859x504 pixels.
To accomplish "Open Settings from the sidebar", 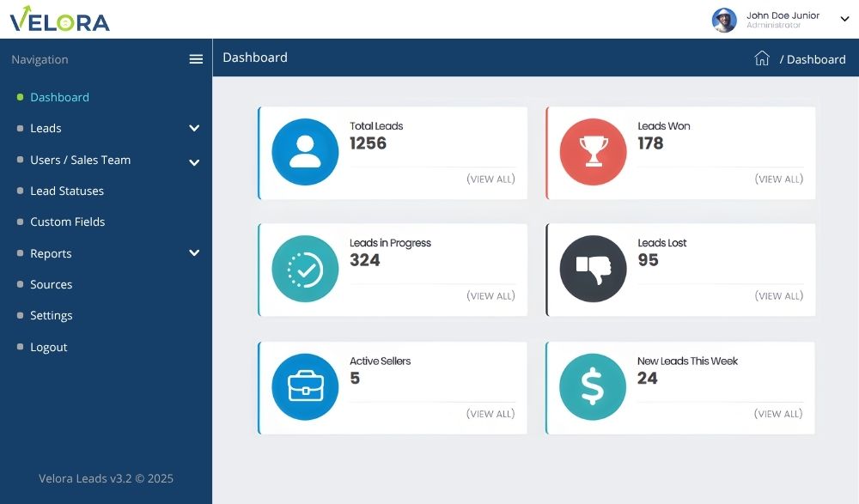I will [51, 315].
